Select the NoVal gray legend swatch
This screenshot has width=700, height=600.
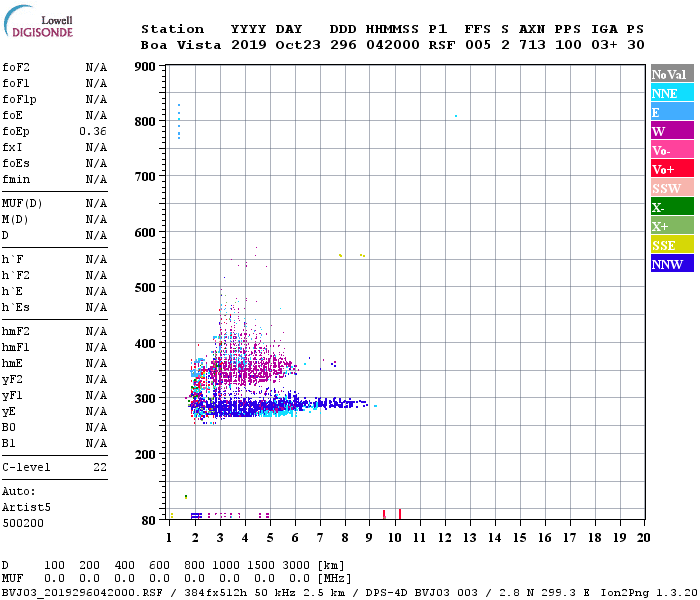(672, 74)
